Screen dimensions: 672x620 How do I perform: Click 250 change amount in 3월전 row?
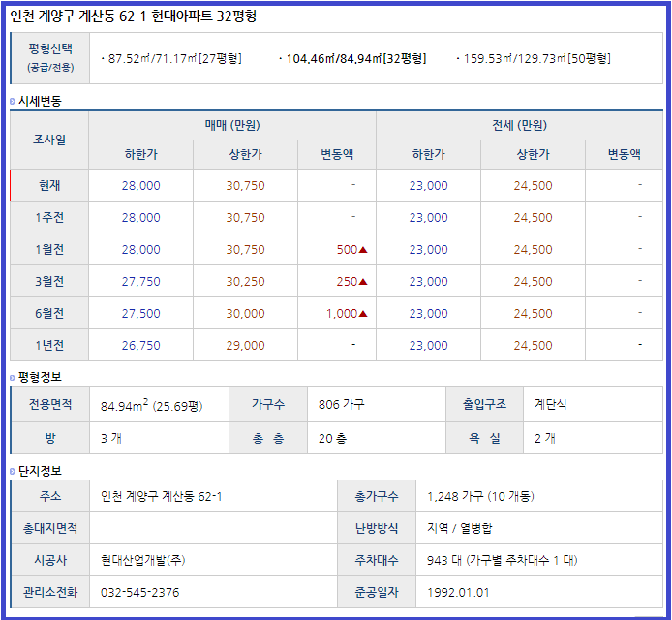[348, 282]
